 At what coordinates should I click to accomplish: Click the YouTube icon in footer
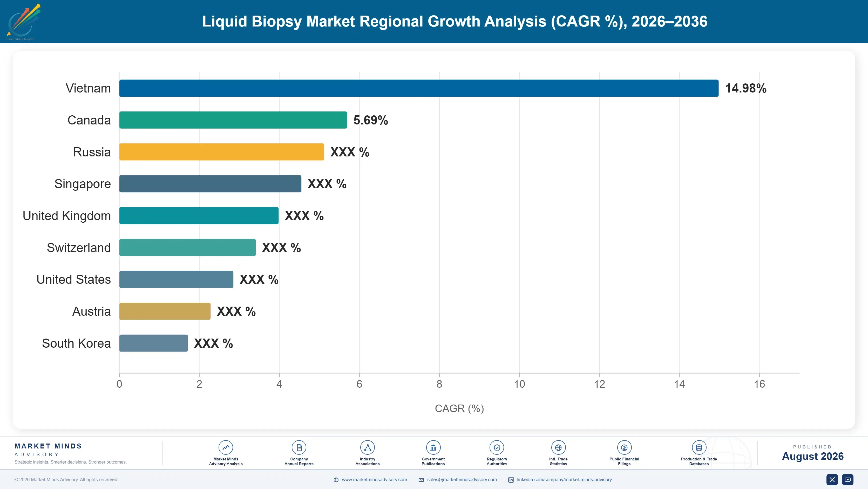click(847, 480)
